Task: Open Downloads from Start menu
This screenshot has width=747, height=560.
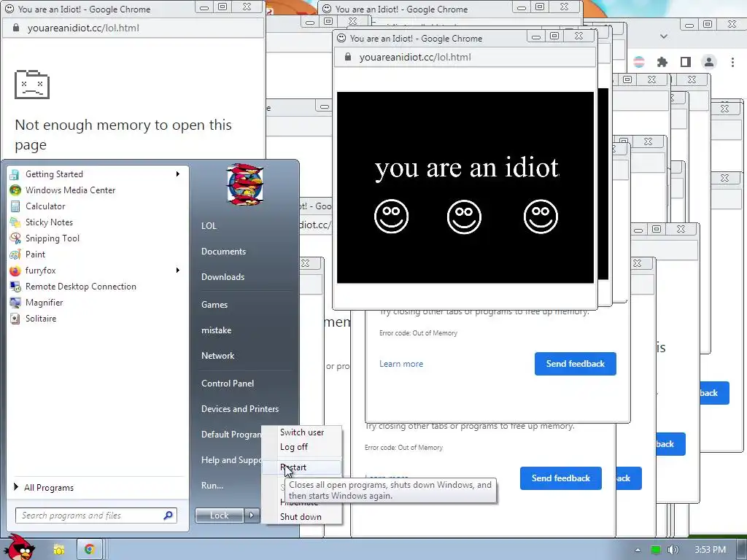Action: pyautogui.click(x=222, y=276)
